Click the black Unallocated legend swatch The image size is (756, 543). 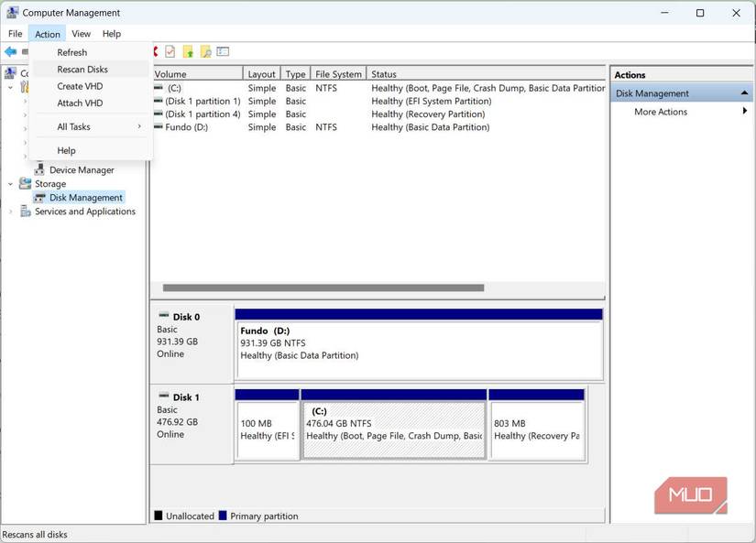(159, 515)
